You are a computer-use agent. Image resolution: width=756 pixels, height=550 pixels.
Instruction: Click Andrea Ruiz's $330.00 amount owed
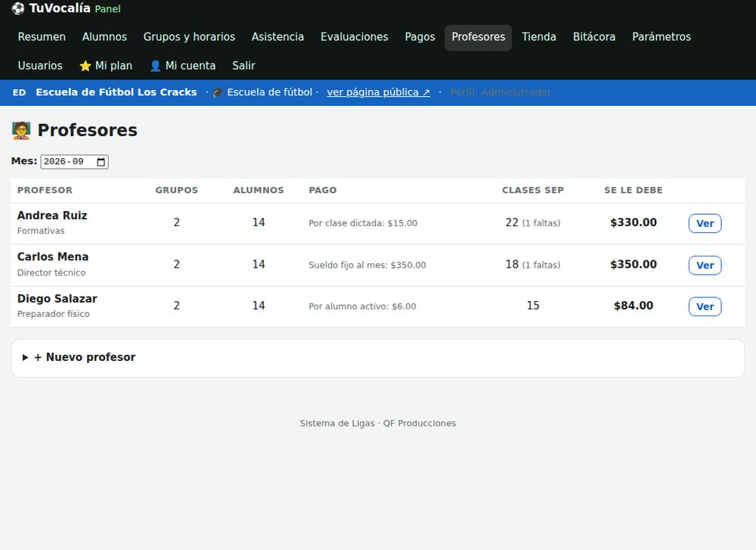pos(634,222)
